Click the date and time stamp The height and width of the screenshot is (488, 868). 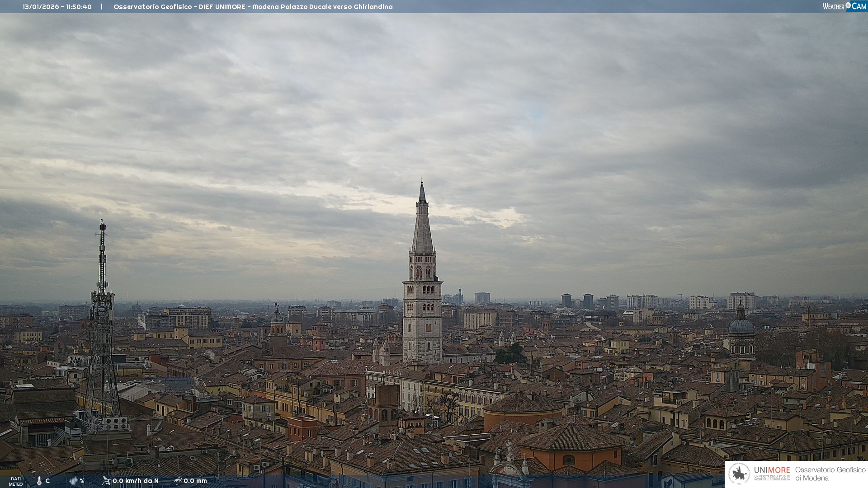(x=57, y=7)
